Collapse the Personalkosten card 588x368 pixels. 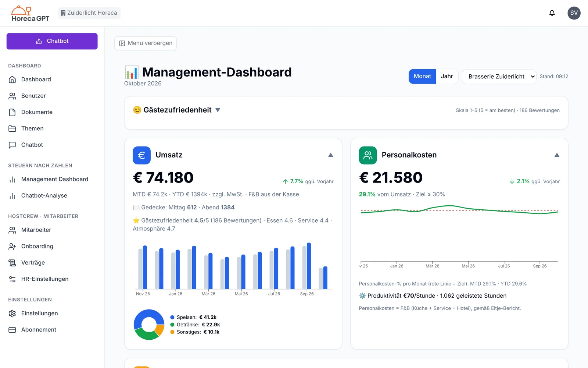[557, 155]
